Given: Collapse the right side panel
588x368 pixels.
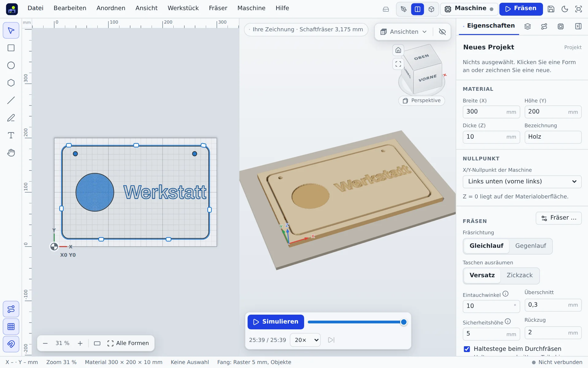Looking at the screenshot, I should point(578,26).
